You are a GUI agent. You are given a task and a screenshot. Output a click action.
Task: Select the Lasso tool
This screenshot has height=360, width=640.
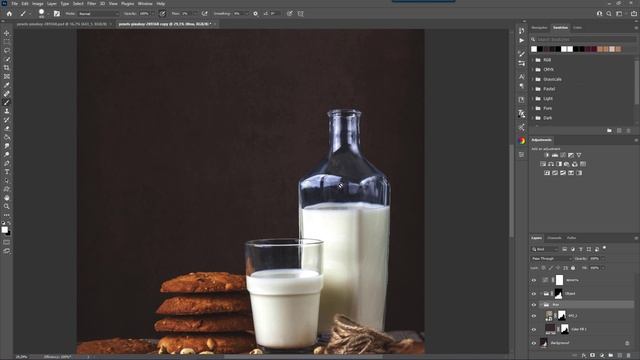coord(7,51)
